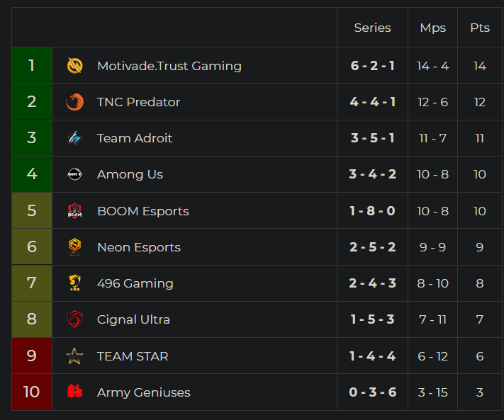Viewport: 504px width, 420px height.
Task: Click the red rank 10 position cell
Action: (x=32, y=392)
